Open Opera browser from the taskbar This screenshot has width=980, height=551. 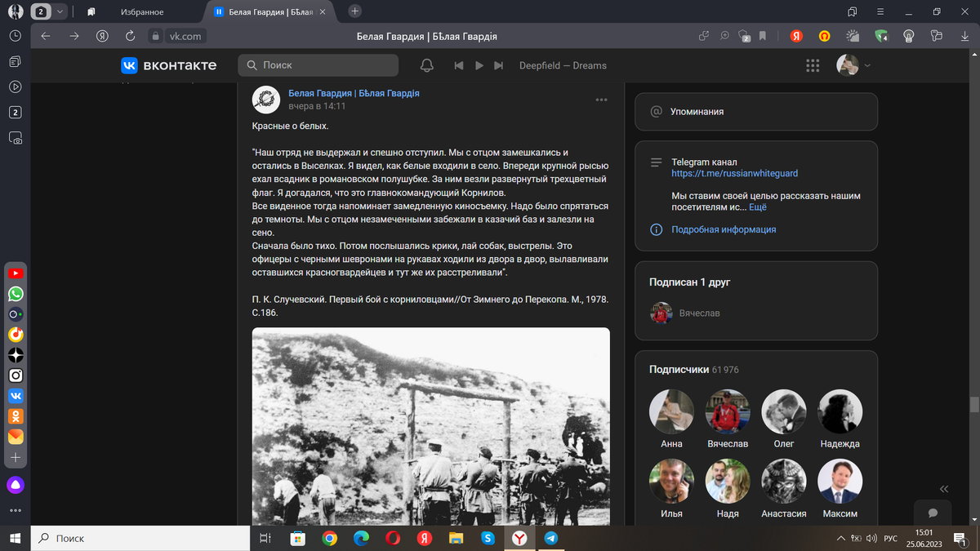tap(393, 538)
